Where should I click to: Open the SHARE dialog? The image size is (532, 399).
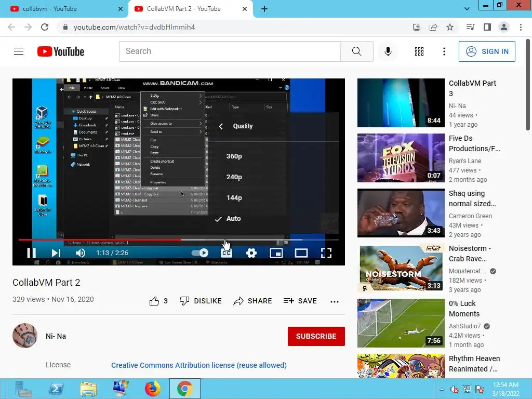click(x=253, y=301)
